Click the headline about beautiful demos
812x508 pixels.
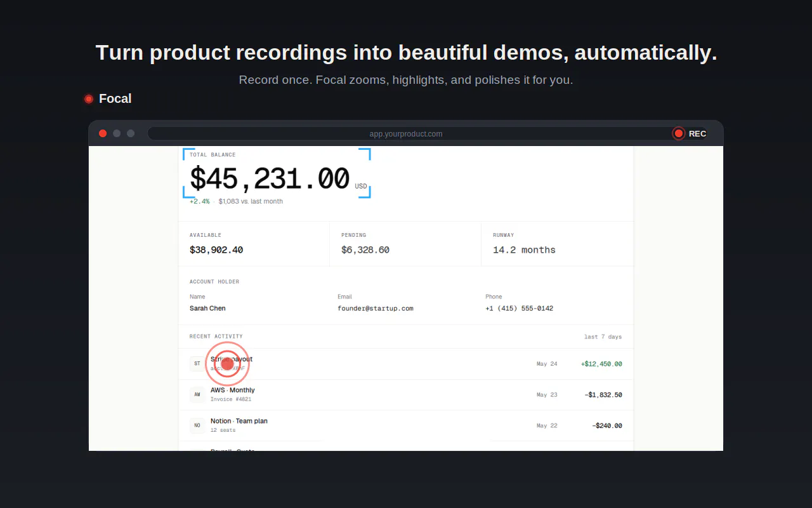point(406,53)
